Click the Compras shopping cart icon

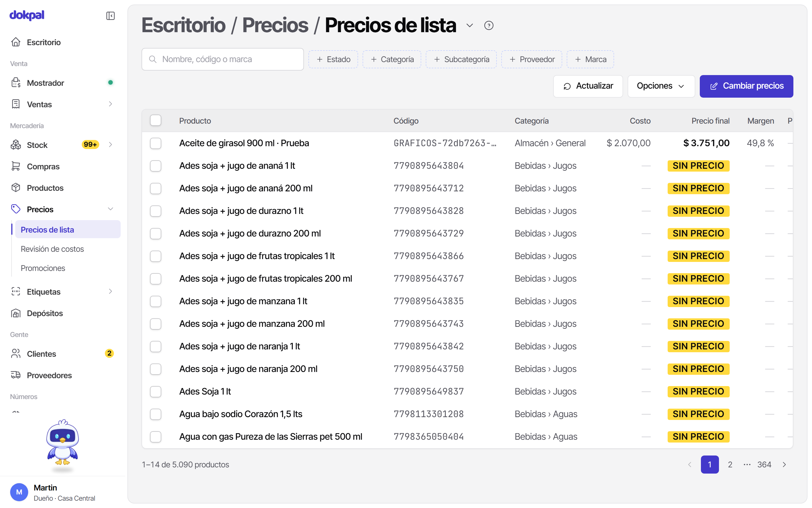(x=16, y=166)
